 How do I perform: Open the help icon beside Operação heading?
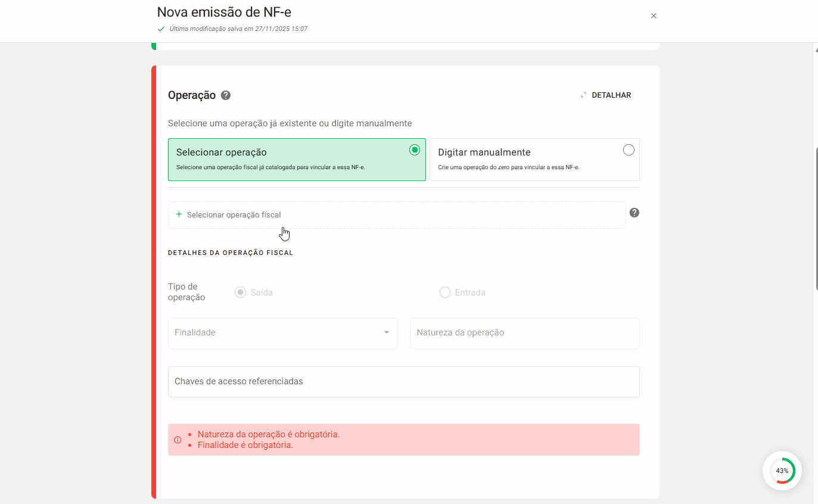coord(225,95)
